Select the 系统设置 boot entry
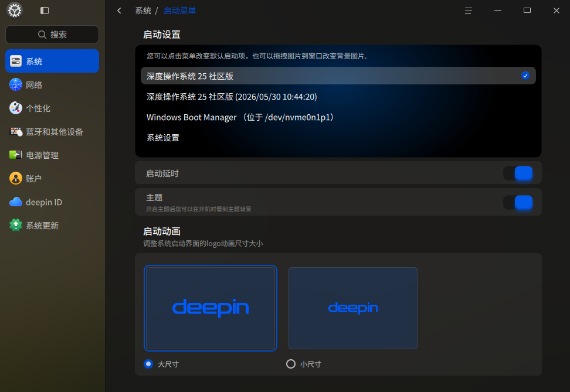 [338, 138]
